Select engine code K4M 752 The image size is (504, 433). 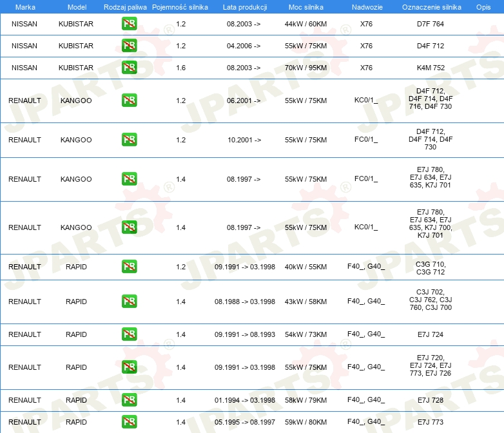431,68
